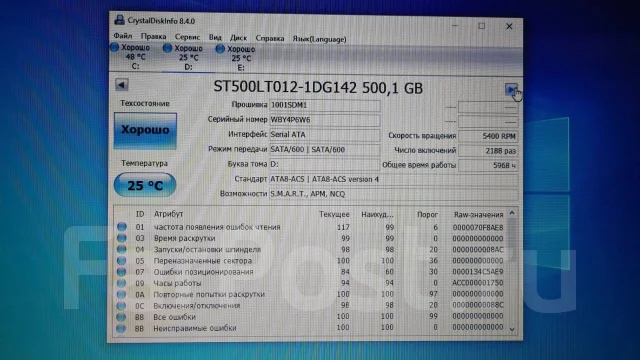Image resolution: width=640 pixels, height=360 pixels.
Task: Click status icon of attribute 09
Action: [121, 283]
